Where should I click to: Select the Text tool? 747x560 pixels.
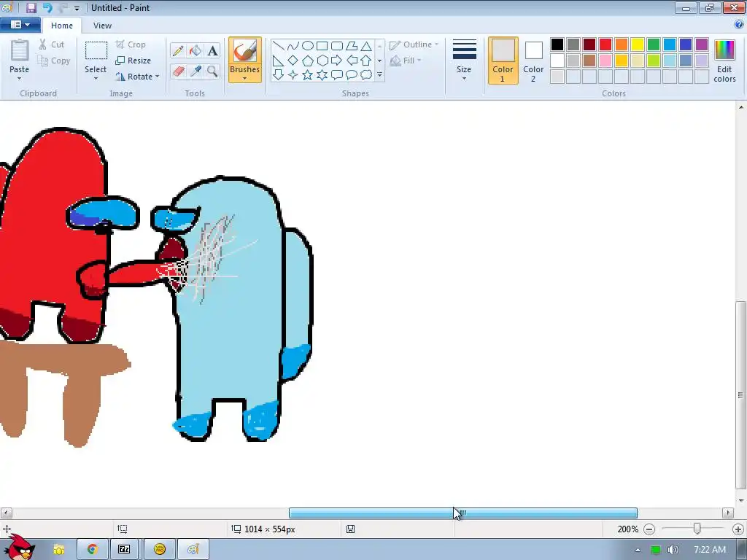[212, 50]
